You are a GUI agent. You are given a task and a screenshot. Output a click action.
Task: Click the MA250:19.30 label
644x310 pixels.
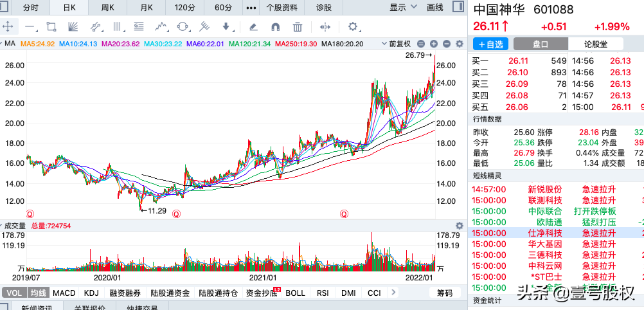tap(296, 44)
